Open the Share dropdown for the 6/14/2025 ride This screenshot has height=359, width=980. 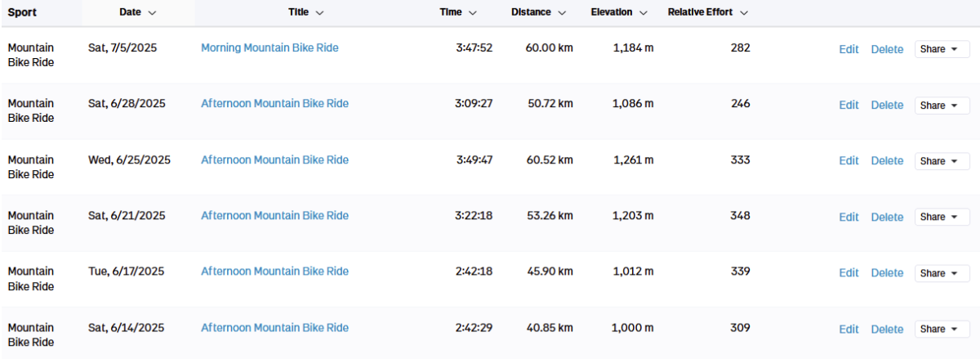point(942,329)
